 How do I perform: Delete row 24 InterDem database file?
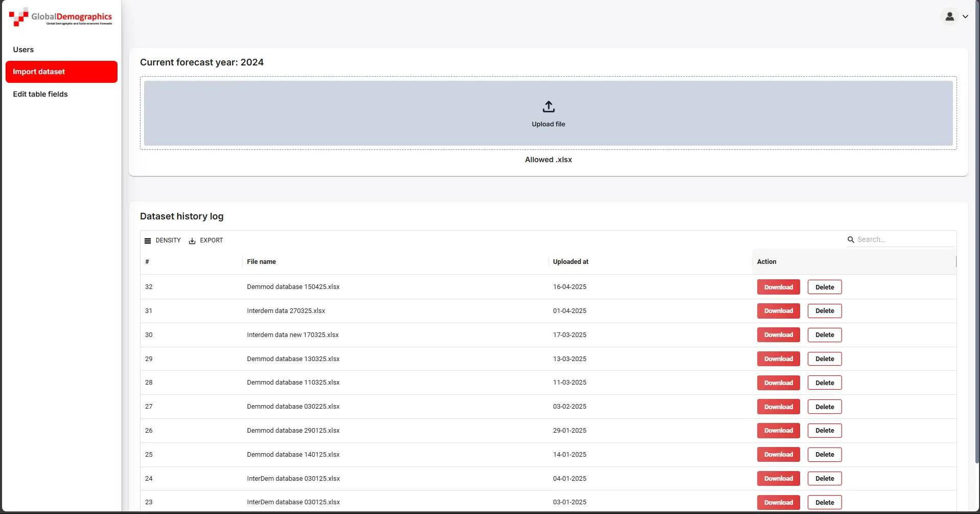pos(824,479)
